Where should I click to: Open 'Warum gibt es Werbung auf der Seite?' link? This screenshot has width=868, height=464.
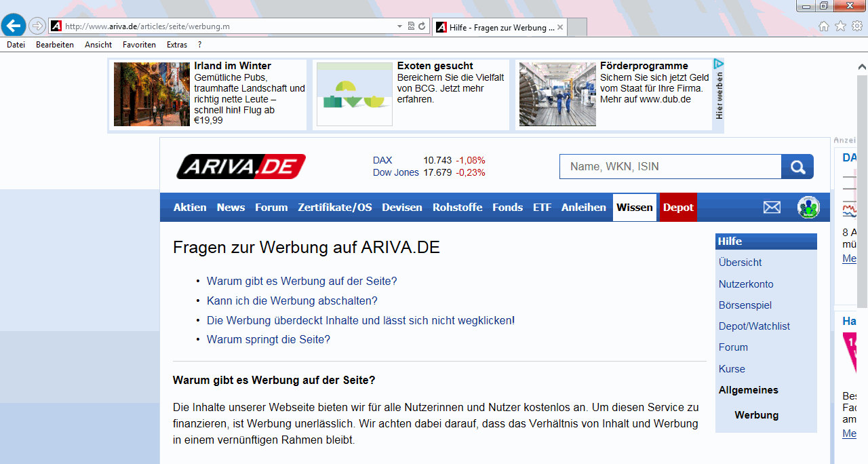tap(302, 281)
